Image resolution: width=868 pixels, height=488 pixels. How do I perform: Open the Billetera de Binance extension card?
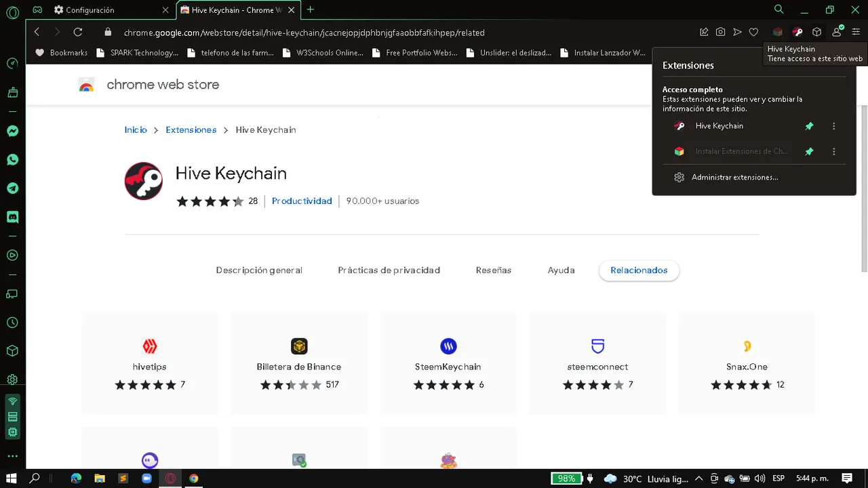click(299, 363)
